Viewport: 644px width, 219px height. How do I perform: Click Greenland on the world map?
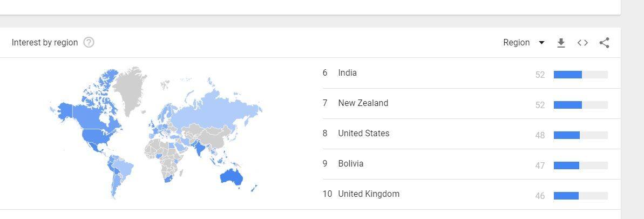pyautogui.click(x=131, y=89)
